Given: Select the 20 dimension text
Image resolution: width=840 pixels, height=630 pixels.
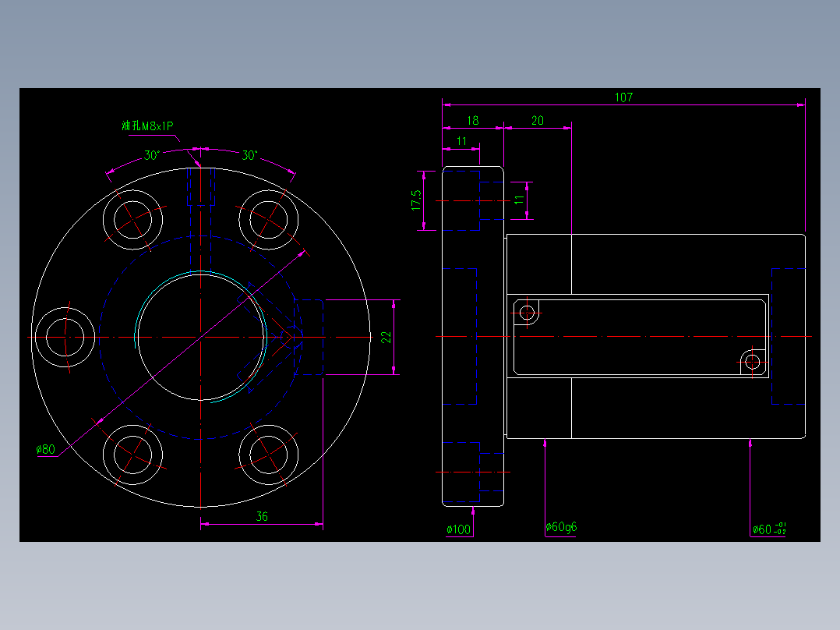Looking at the screenshot, I should tap(538, 121).
